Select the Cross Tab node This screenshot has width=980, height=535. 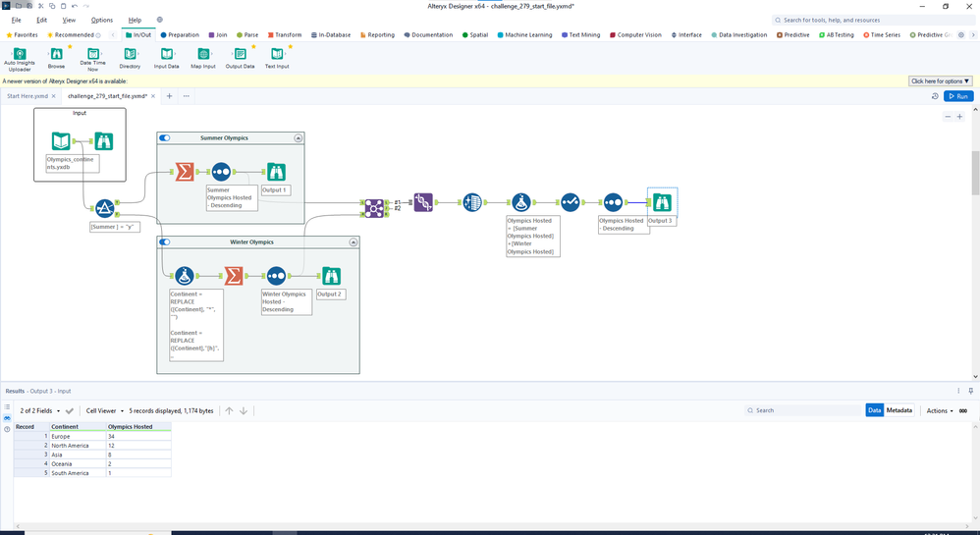pos(472,202)
